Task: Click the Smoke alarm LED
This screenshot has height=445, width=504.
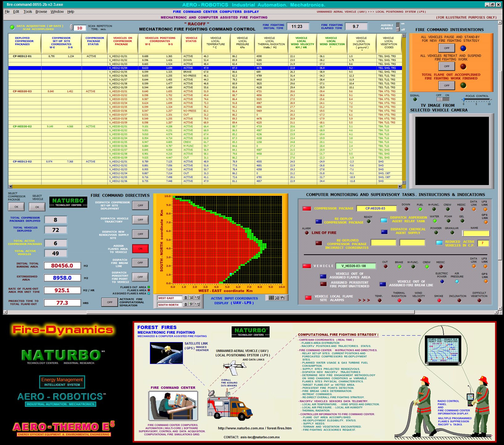Action: coord(439,300)
